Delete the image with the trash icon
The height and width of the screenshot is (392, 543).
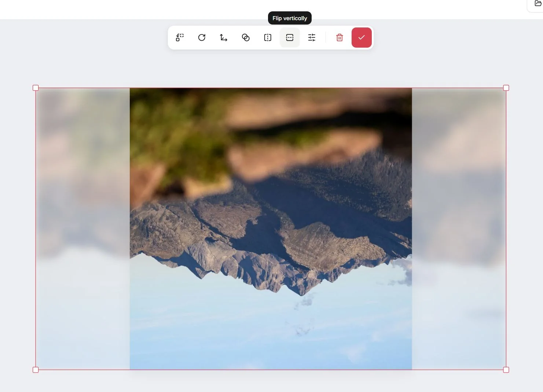(x=340, y=37)
